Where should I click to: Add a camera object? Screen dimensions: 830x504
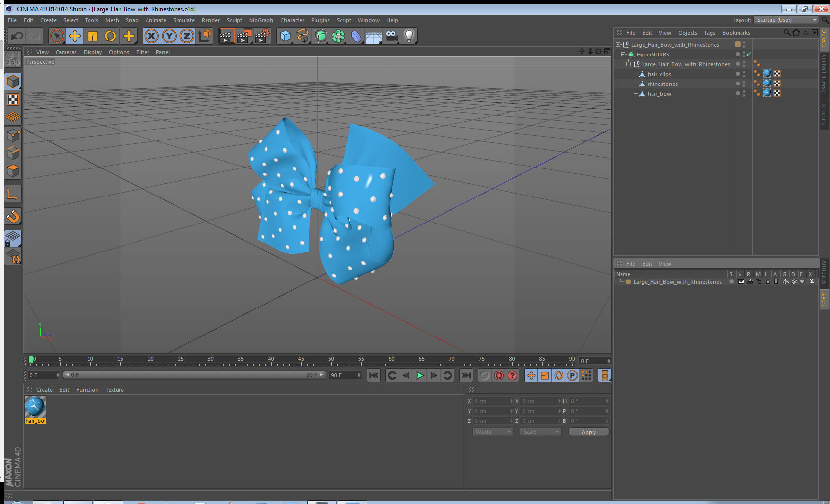[x=391, y=36]
